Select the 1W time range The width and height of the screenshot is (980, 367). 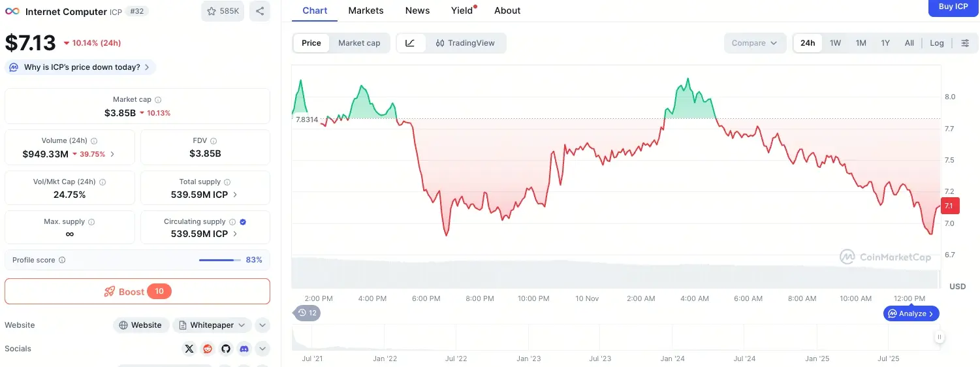tap(835, 43)
